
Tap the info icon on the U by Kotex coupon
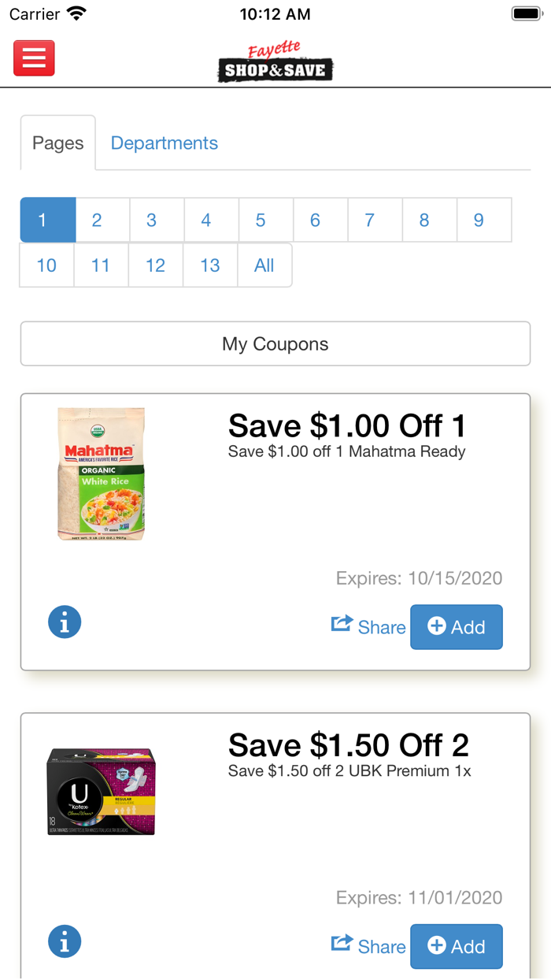coord(65,941)
